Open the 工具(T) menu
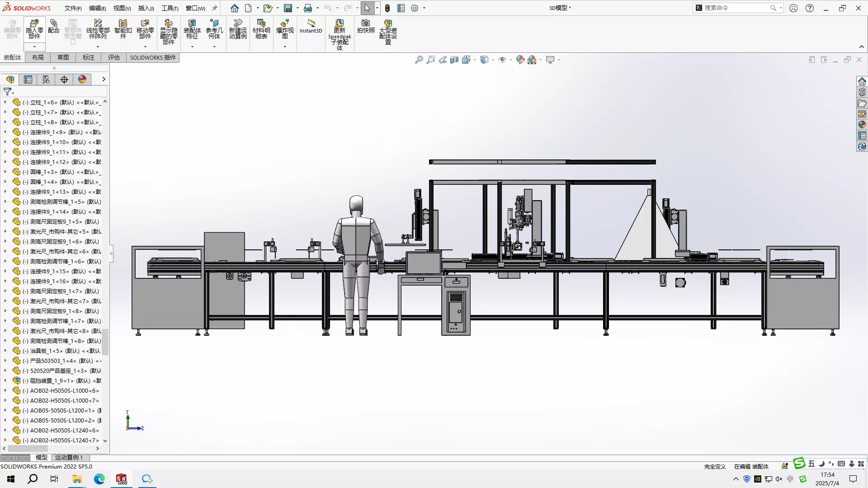Viewport: 868px width, 488px height. pos(170,8)
